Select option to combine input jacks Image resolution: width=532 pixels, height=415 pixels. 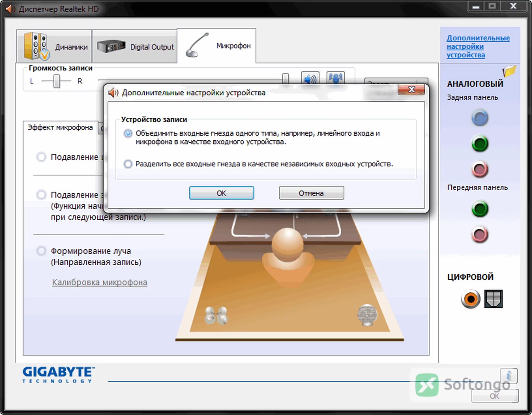128,133
